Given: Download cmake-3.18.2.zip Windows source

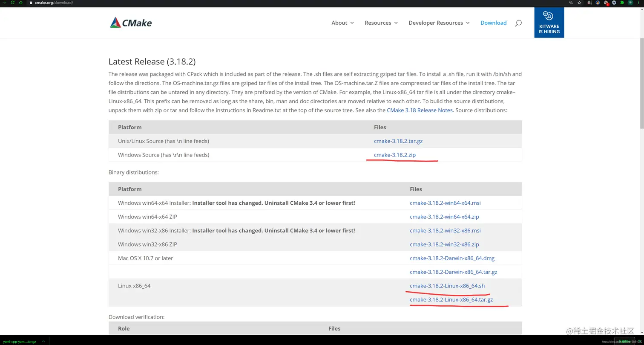Looking at the screenshot, I should pyautogui.click(x=395, y=155).
